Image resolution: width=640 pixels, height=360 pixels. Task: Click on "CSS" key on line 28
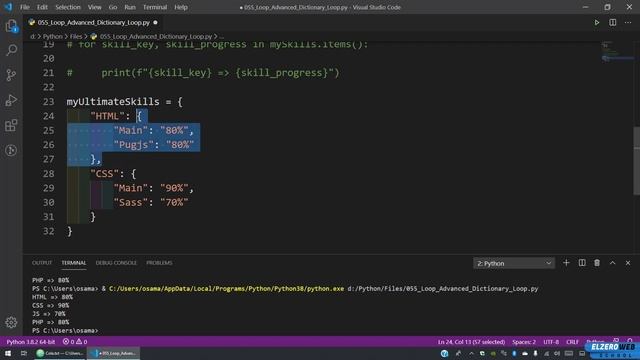tap(104, 173)
